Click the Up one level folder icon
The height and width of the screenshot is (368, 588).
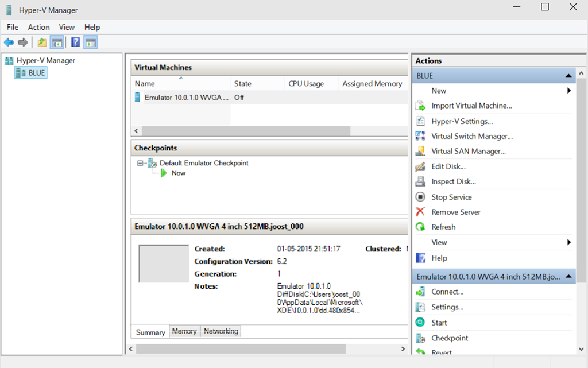[42, 42]
